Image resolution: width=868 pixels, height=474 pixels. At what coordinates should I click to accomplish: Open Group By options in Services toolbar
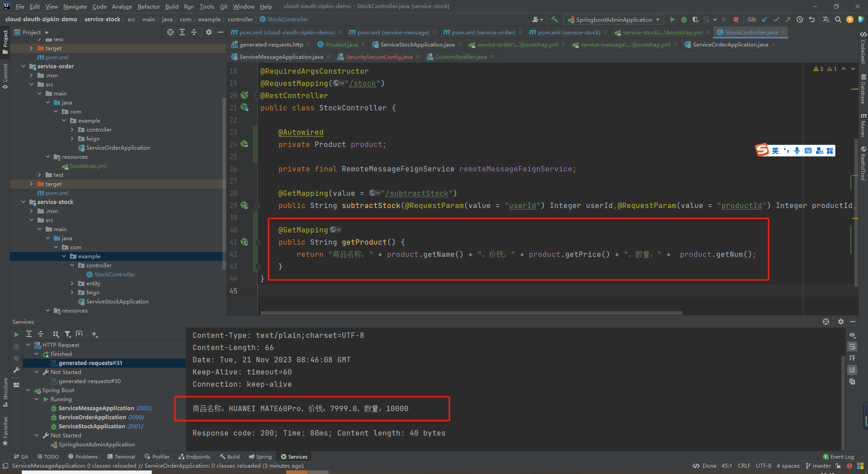pos(56,334)
